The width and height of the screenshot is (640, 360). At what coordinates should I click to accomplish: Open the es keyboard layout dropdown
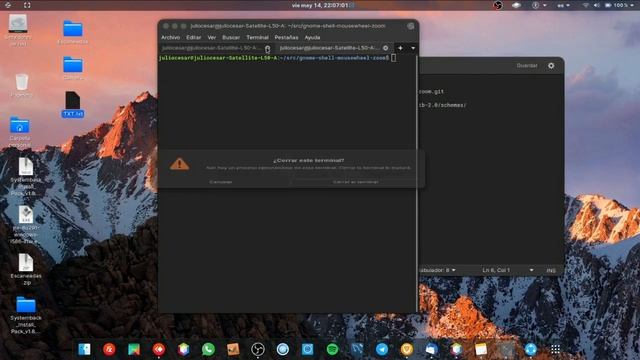point(564,5)
